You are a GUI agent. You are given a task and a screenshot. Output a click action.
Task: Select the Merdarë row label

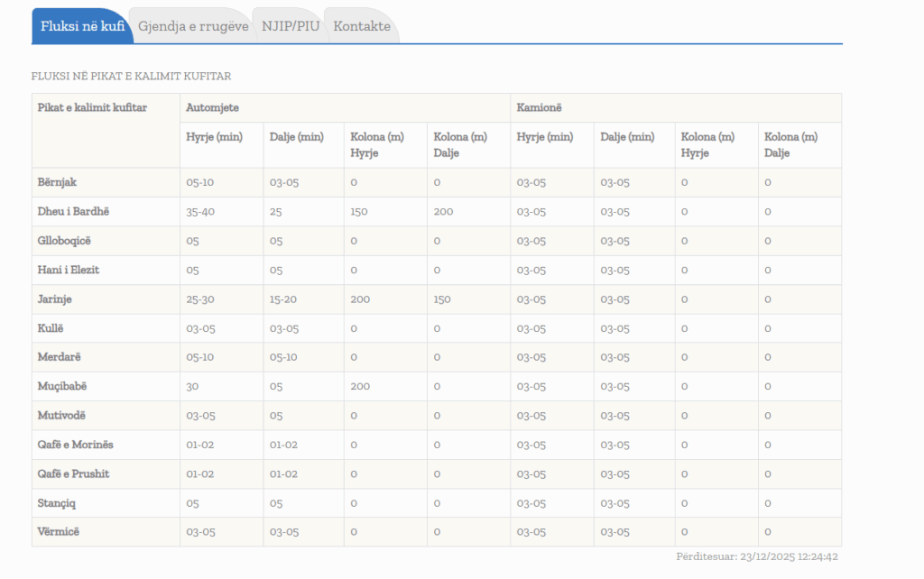tap(60, 357)
